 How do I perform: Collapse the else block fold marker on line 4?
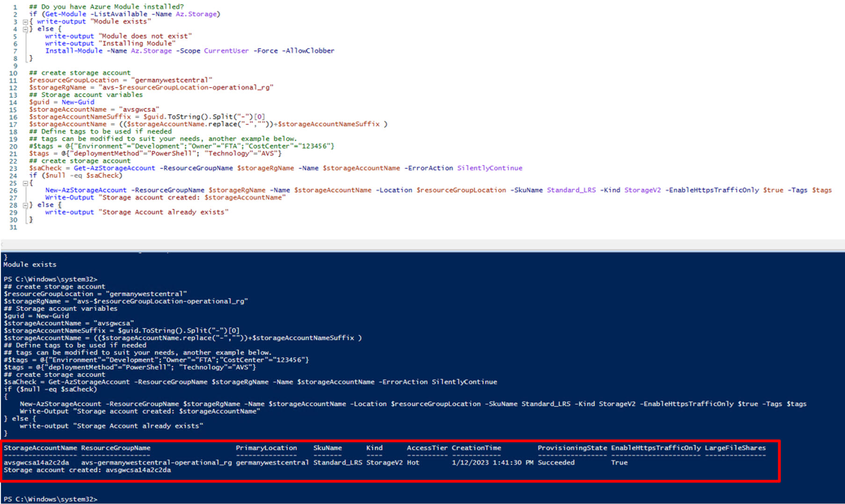(25, 29)
